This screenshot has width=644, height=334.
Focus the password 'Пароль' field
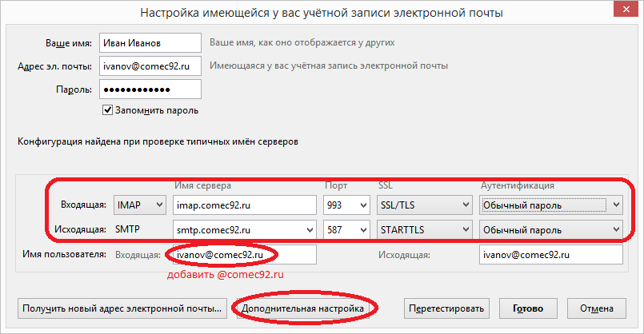pyautogui.click(x=149, y=89)
